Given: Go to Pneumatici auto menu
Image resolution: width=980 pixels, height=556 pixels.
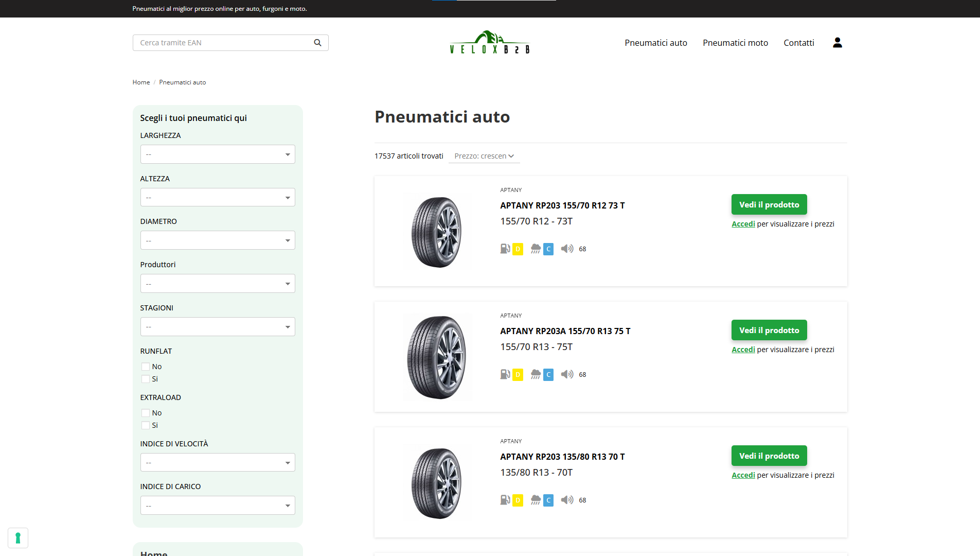Looking at the screenshot, I should 656,43.
